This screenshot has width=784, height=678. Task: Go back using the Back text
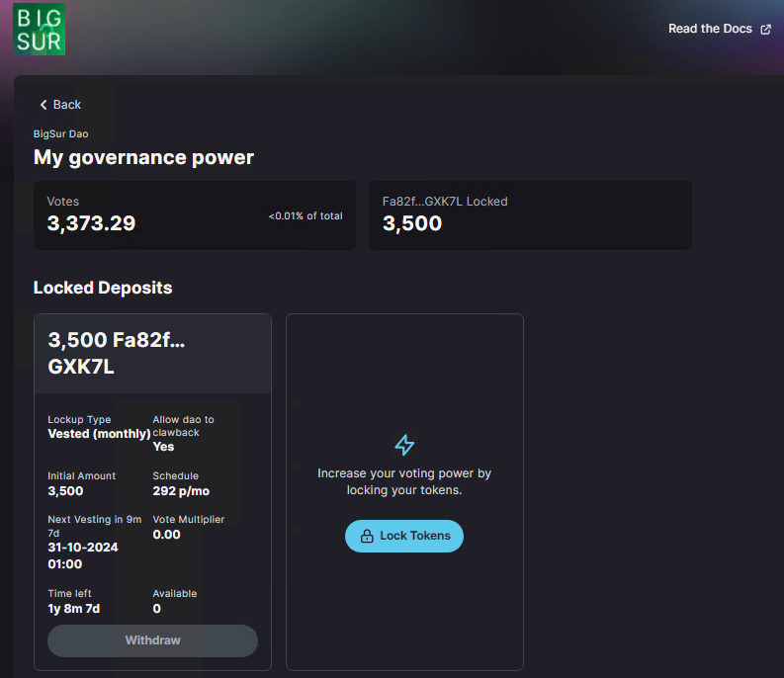(x=67, y=105)
